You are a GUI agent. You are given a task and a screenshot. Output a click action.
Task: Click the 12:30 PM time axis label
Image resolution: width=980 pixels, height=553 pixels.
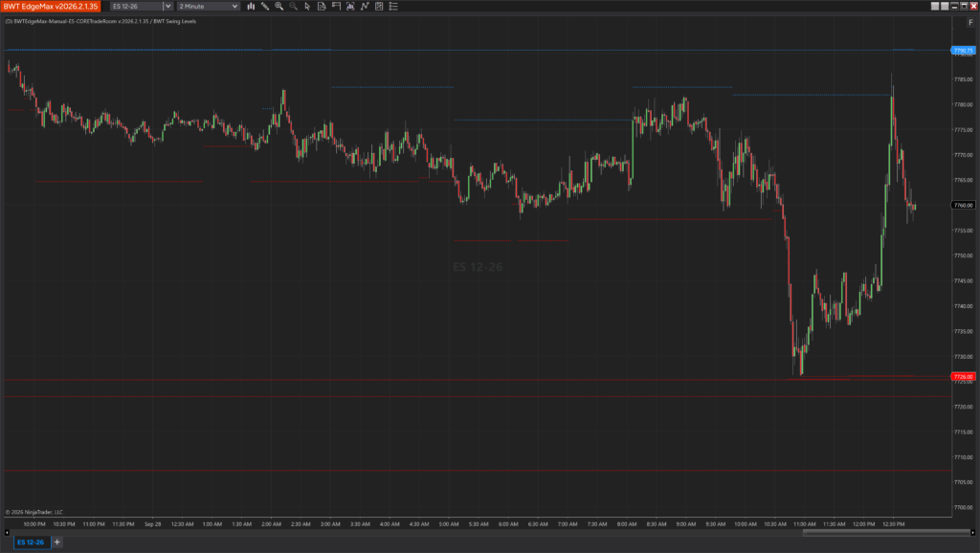[x=893, y=524]
